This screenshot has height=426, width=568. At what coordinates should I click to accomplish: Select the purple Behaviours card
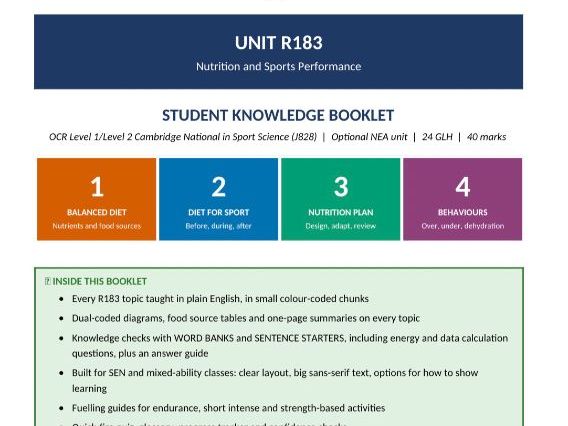pos(463,199)
